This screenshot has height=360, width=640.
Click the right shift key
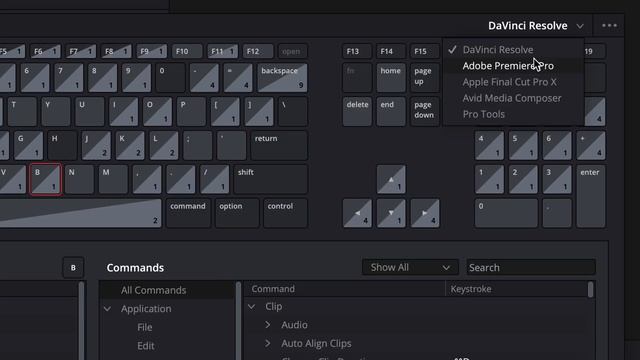(x=271, y=179)
